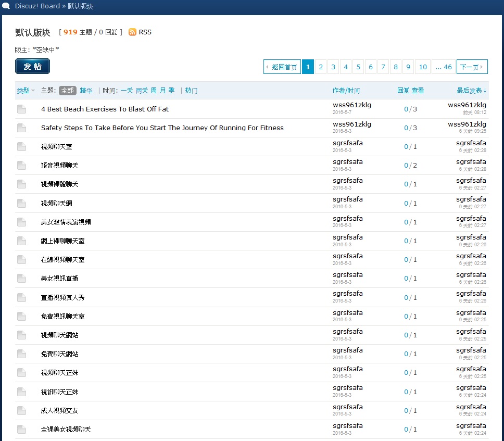Click the Discuz! Board speech bubble icon

[x=6, y=6]
